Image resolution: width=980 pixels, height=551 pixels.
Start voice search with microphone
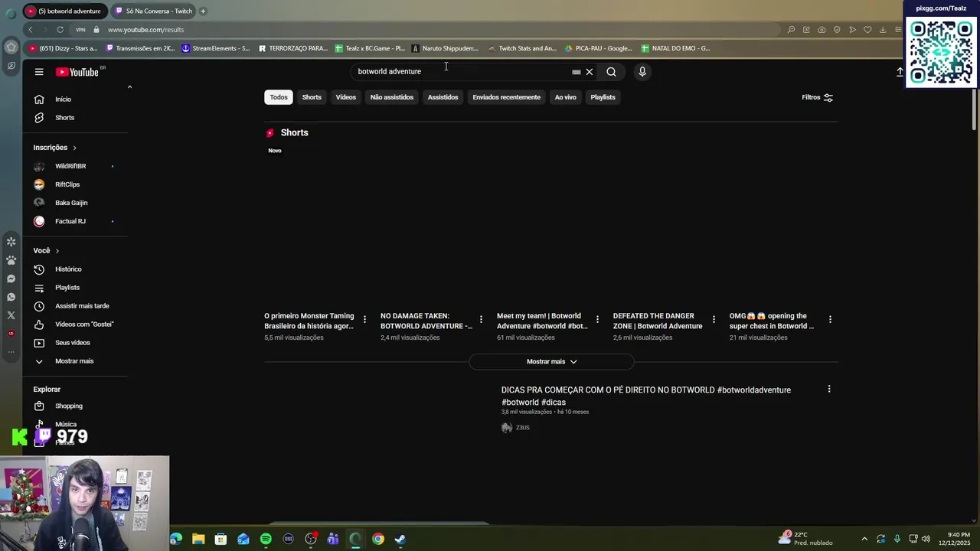tap(642, 72)
